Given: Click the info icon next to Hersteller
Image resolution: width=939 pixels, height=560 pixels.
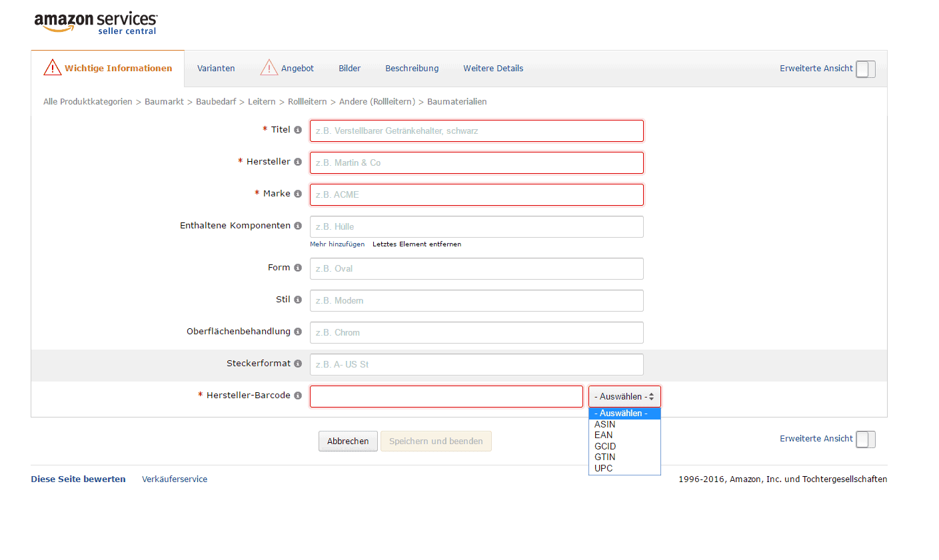Looking at the screenshot, I should 298,162.
